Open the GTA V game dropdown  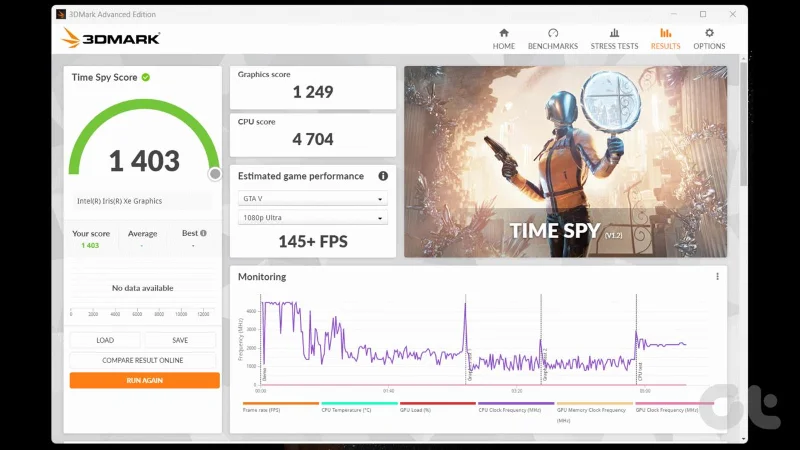(x=313, y=198)
